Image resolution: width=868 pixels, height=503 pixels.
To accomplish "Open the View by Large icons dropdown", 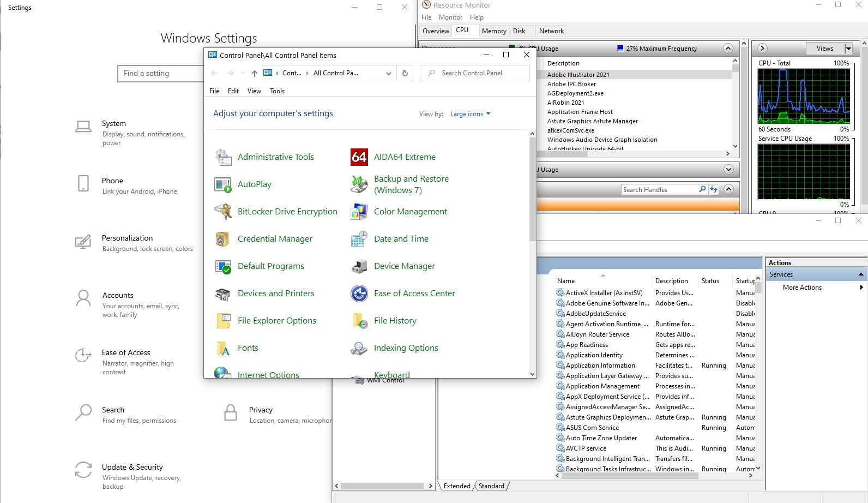I will click(470, 114).
